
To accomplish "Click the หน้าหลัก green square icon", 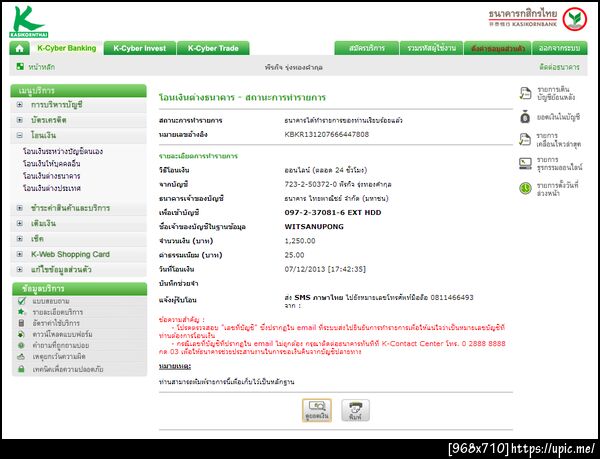I will tap(20, 67).
